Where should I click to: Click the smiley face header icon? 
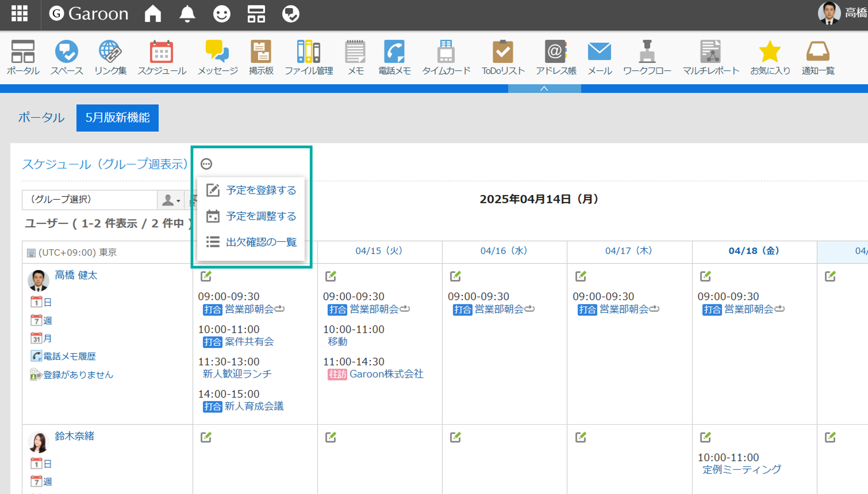(x=222, y=14)
